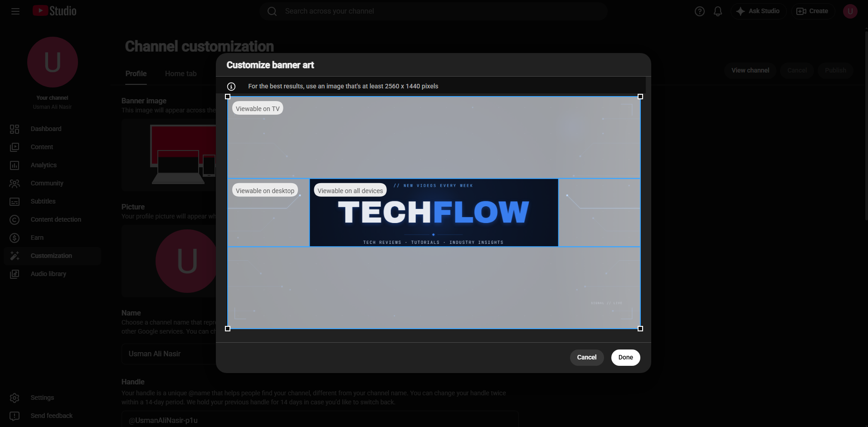Click the Ask Studio button
This screenshot has width=868, height=427.
[x=759, y=11]
